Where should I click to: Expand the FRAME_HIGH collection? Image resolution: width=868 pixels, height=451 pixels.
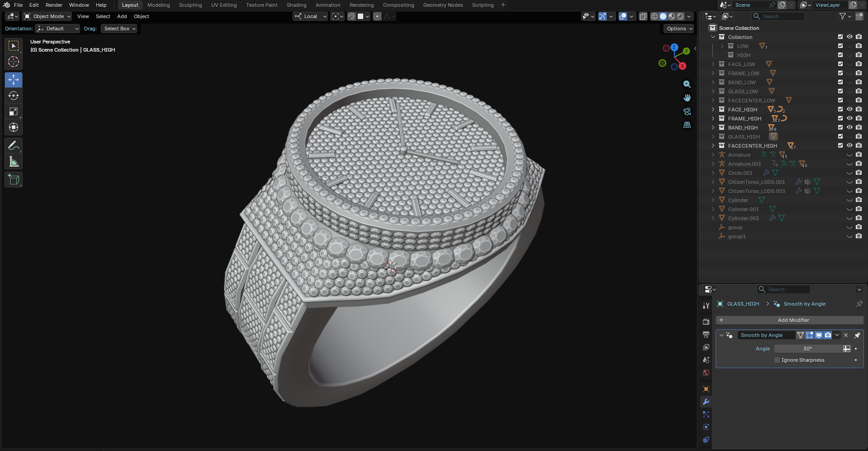point(713,118)
